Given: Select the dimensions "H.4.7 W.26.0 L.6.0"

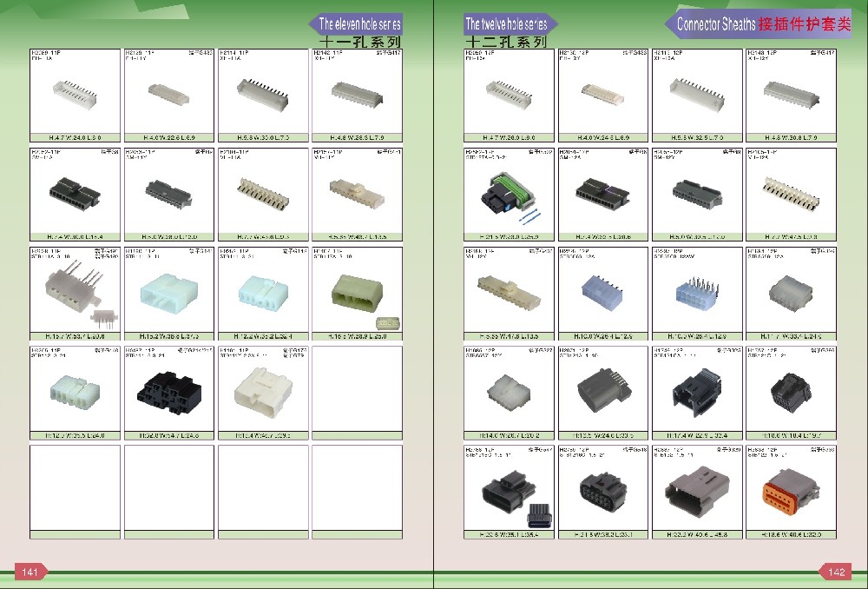Looking at the screenshot, I should pos(509,137).
